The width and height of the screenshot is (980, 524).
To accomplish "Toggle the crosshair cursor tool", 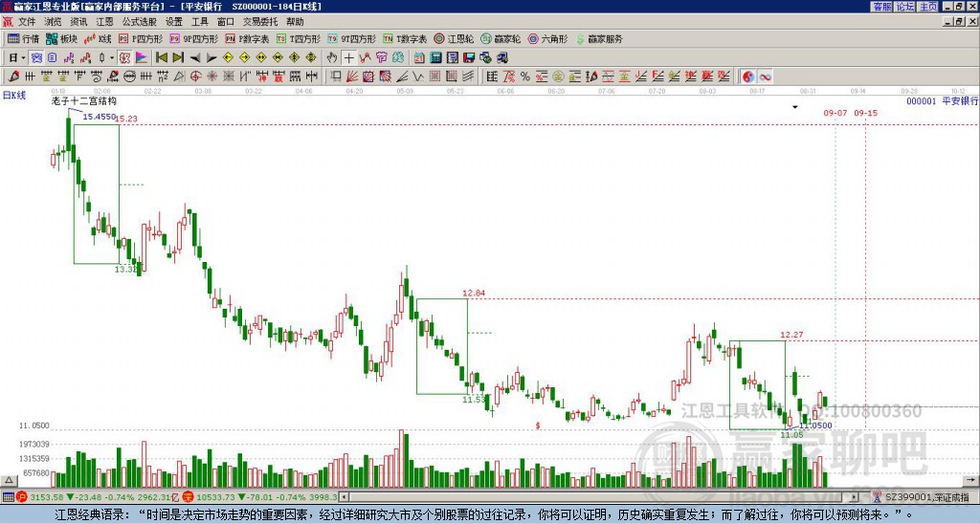I will 348,58.
